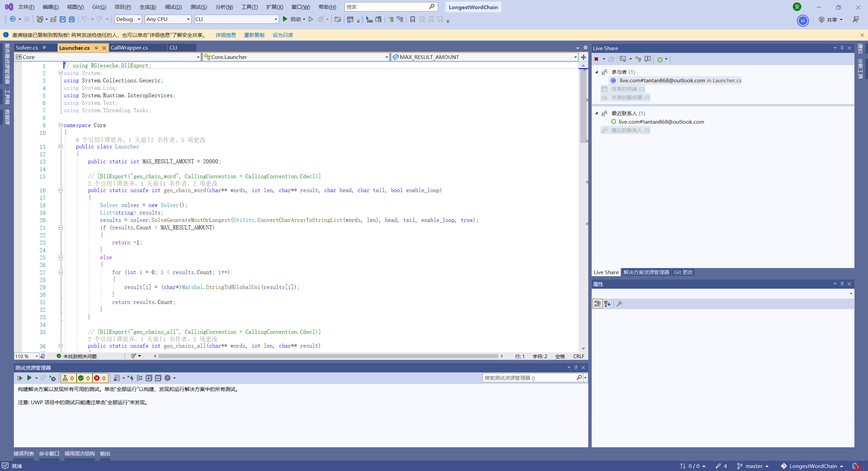
Task: Expand all tests with the plus icon
Action: tap(149, 378)
